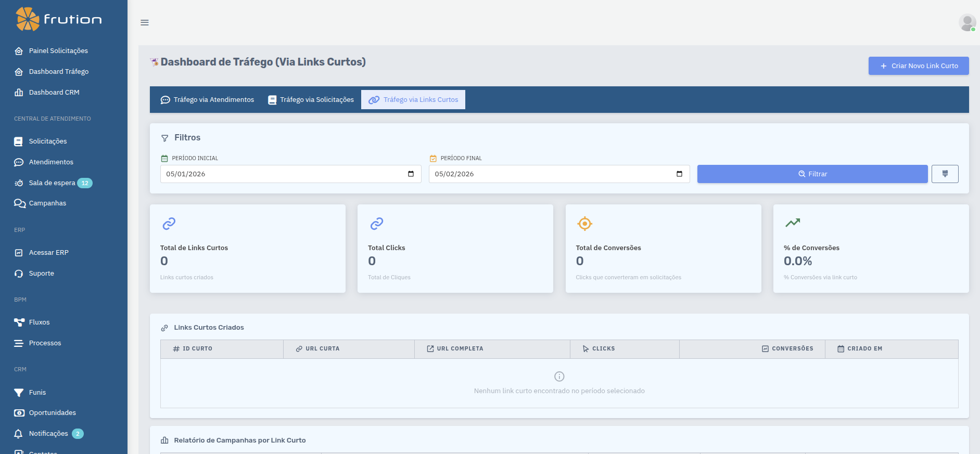The image size is (980, 454).
Task: Switch to Tráfego via Atendimentos tab
Action: [x=207, y=100]
